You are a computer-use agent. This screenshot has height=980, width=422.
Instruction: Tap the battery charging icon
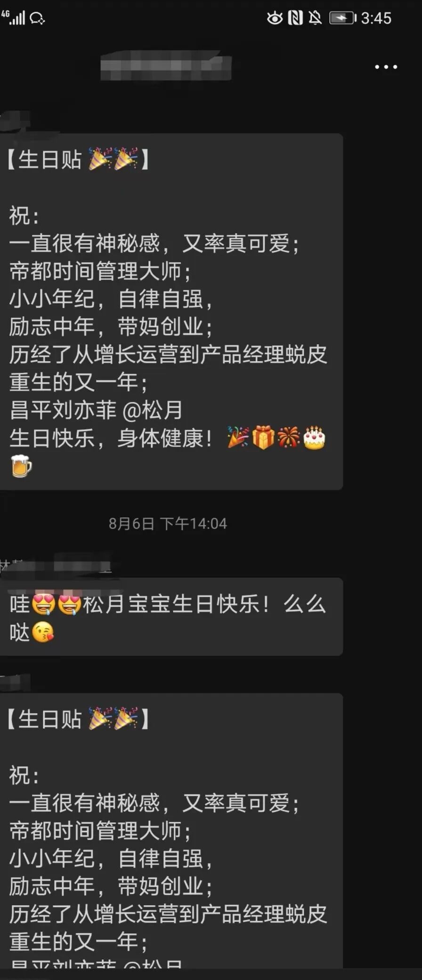click(342, 18)
